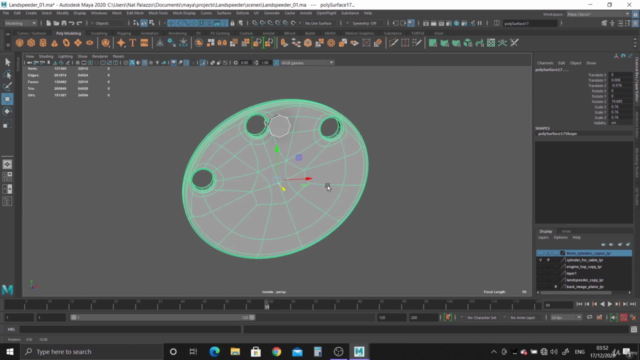
Task: Open the sRGB gamma view transform dropdown
Action: point(307,63)
